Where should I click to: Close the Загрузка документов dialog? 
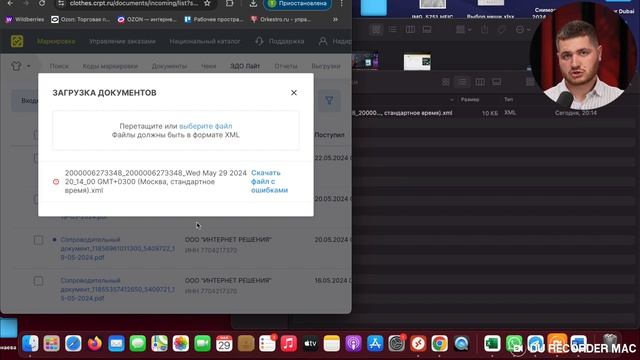(x=293, y=93)
